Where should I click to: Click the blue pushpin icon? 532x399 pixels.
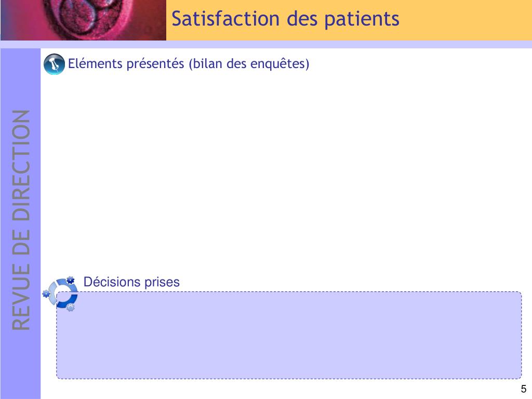54,64
